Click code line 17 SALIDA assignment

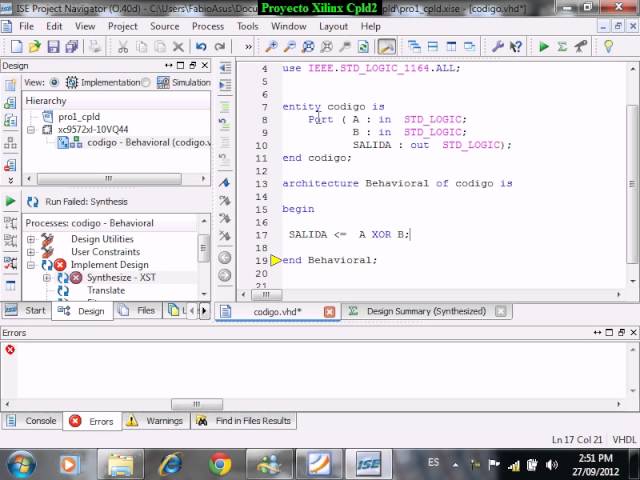(349, 235)
